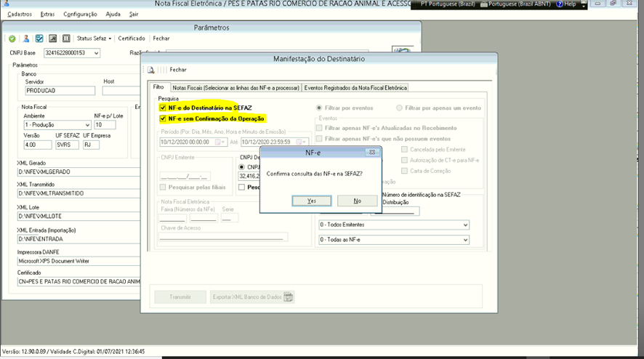This screenshot has width=644, height=359.
Task: Click the Sair menu item
Action: 134,14
